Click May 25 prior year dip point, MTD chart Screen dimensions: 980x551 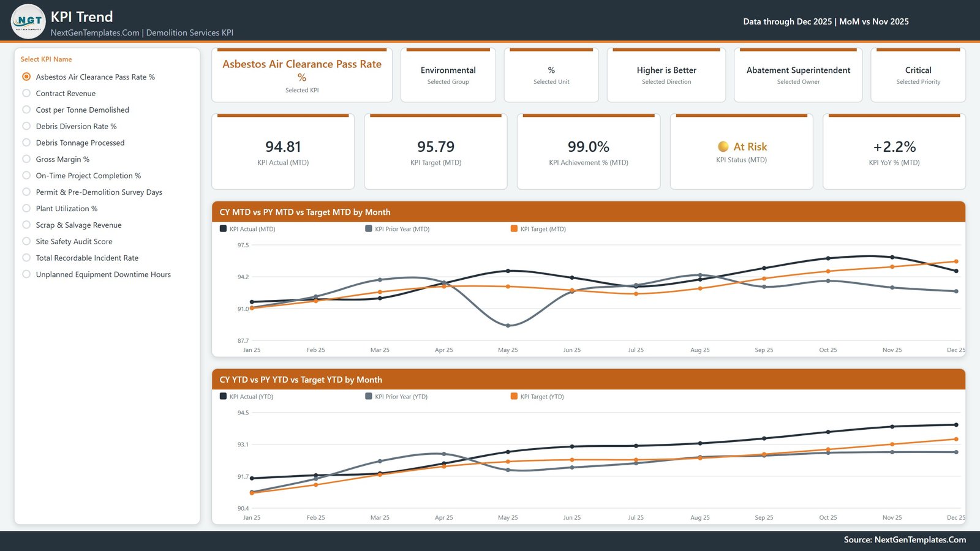pos(508,326)
